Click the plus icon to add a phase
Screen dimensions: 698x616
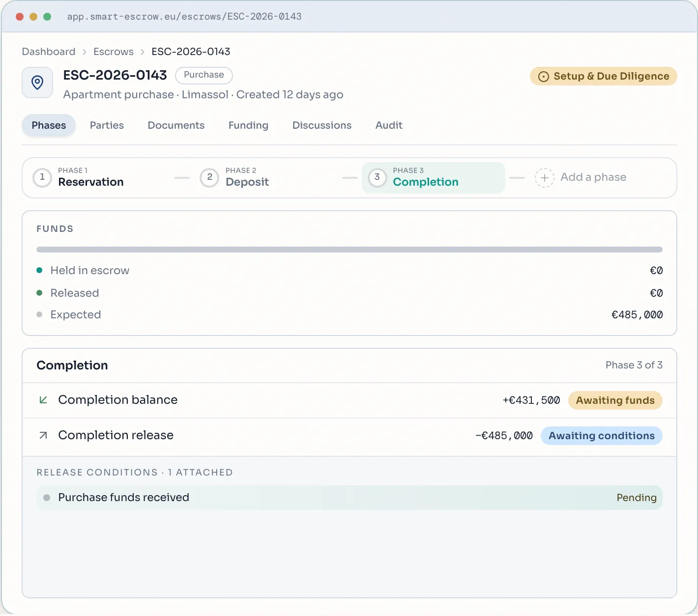coord(545,177)
